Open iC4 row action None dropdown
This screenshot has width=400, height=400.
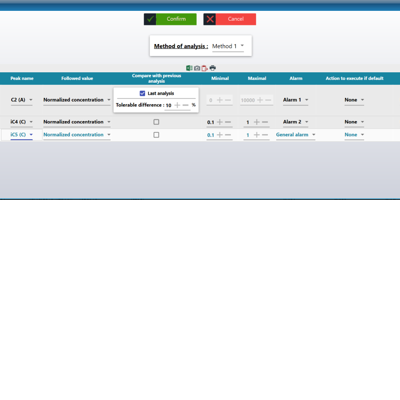[x=354, y=122]
